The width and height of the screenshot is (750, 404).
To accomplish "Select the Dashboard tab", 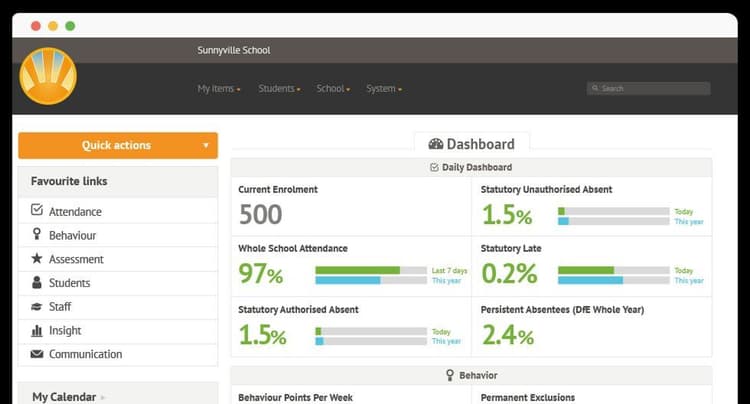I will click(471, 144).
